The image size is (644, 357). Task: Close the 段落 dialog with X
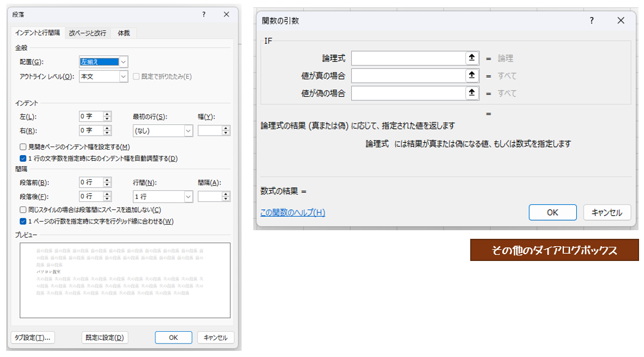coord(226,14)
